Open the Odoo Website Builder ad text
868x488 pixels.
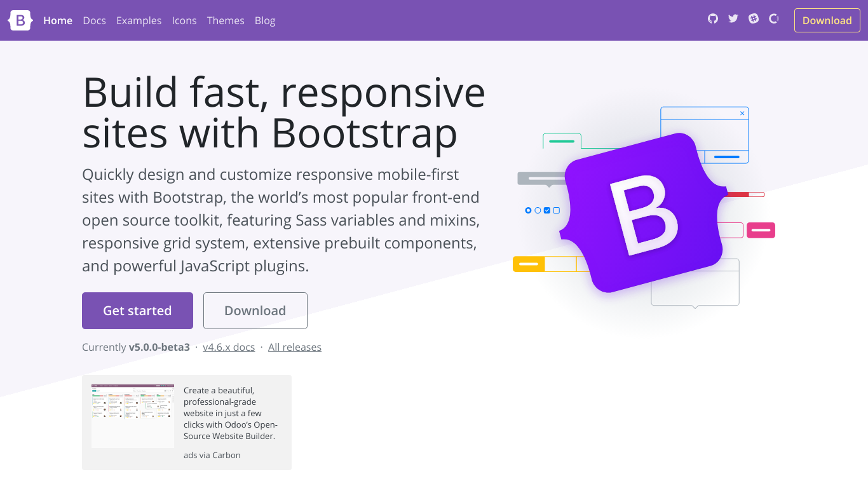tap(231, 413)
